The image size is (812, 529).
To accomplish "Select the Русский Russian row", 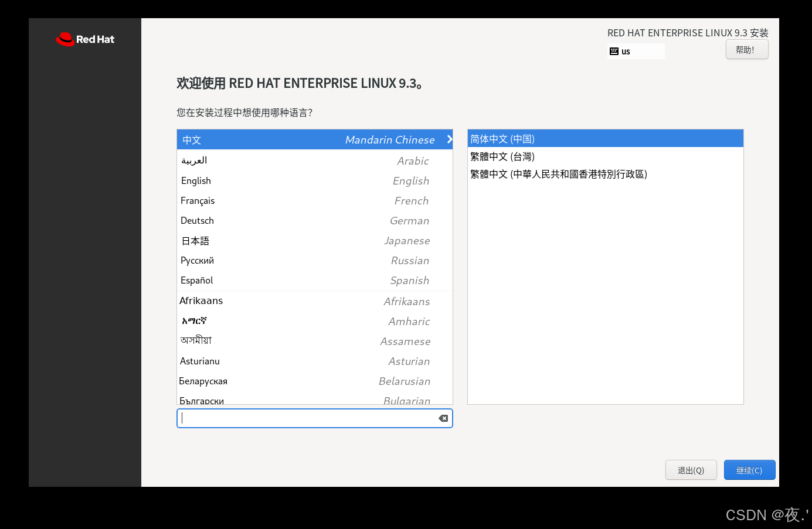I will tap(315, 260).
